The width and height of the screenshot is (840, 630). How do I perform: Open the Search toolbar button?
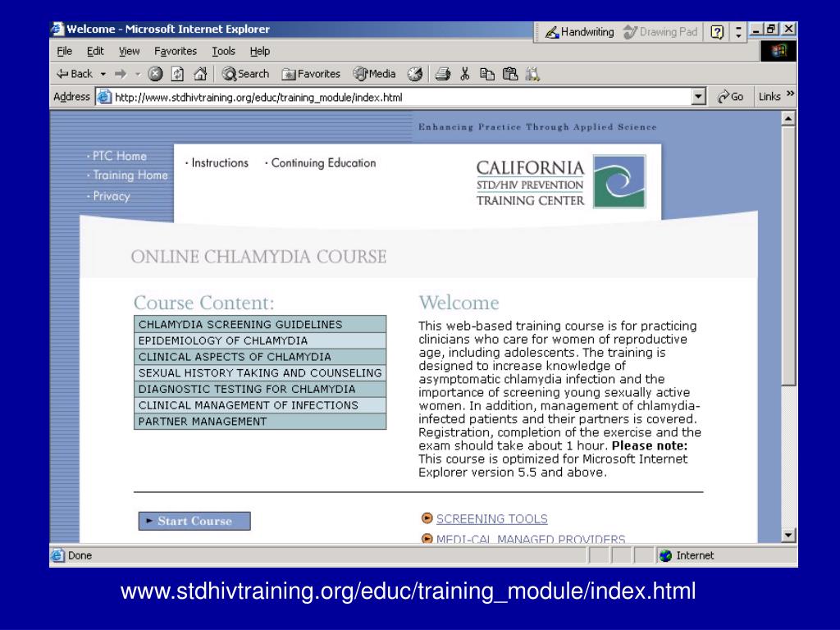(246, 74)
